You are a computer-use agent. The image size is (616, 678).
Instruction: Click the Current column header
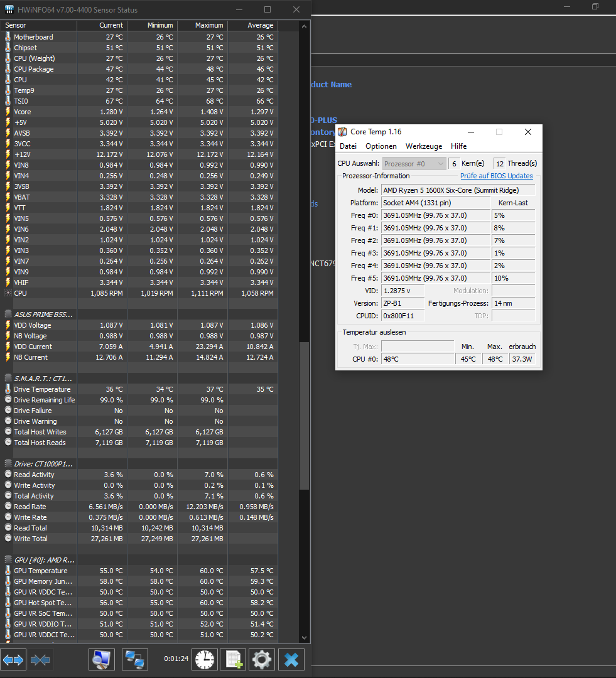click(102, 26)
